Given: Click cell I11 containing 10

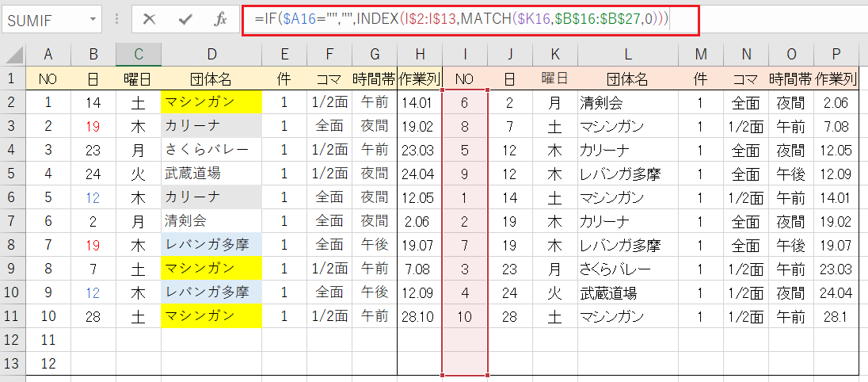Looking at the screenshot, I should point(465,316).
